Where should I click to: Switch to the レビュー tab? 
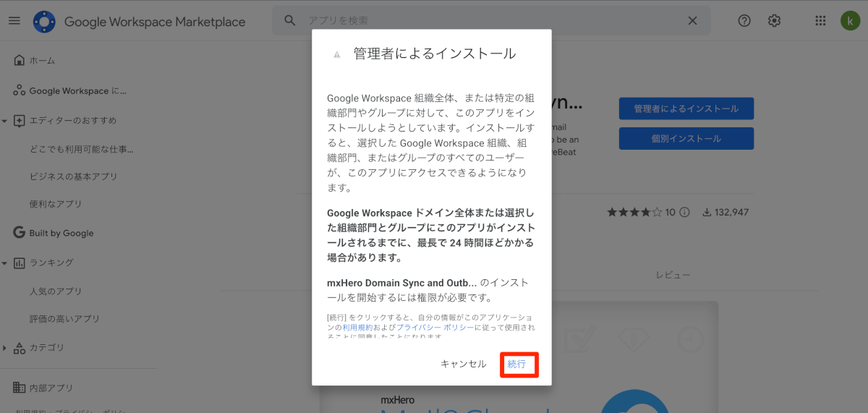tap(673, 275)
